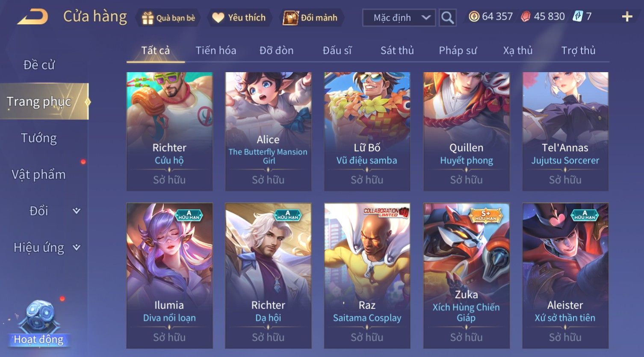Screen dimensions: 644x357
Task: Switch to the Pháp sư tab
Action: [458, 50]
